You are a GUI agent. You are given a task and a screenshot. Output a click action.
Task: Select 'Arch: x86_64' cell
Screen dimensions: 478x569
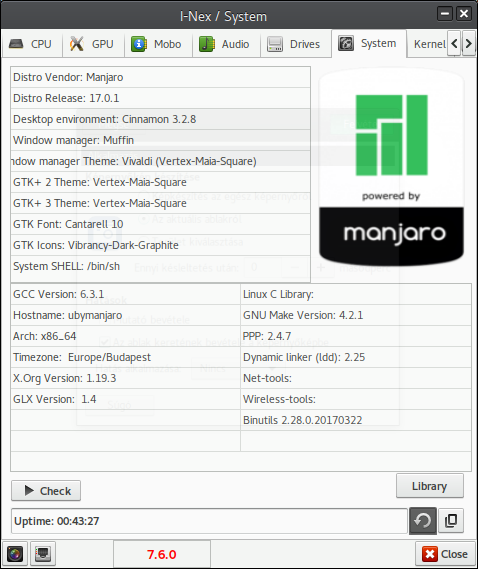click(x=126, y=336)
